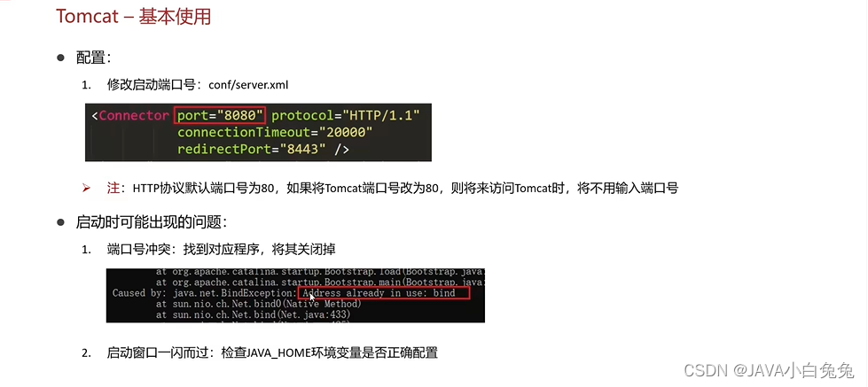The height and width of the screenshot is (387, 868).
Task: Click the java.net.BindException text in console
Action: point(235,293)
